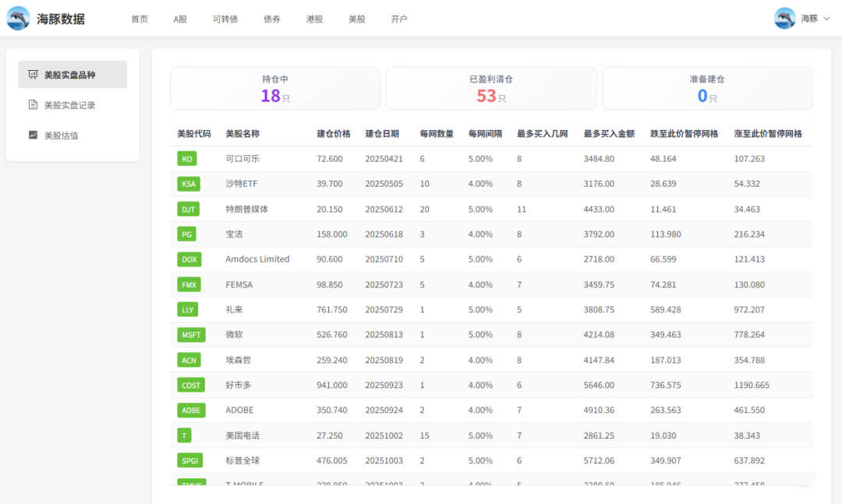
Task: Click the ACN ticker tag
Action: point(189,360)
